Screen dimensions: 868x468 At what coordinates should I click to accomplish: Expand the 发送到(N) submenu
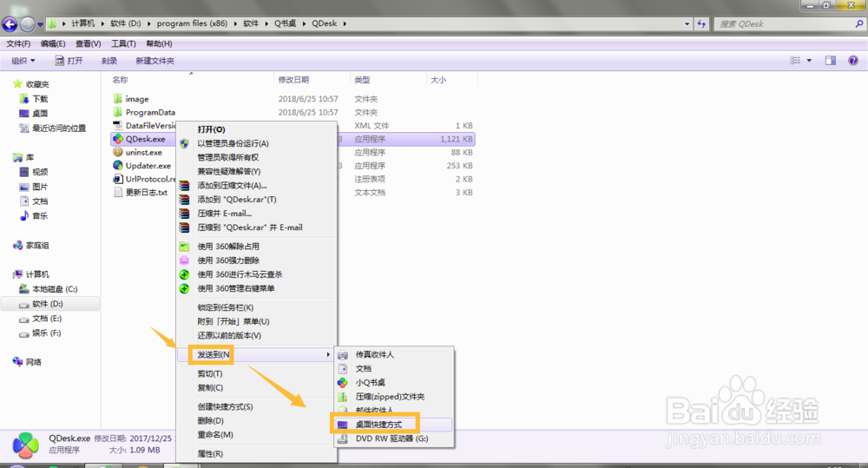point(256,354)
